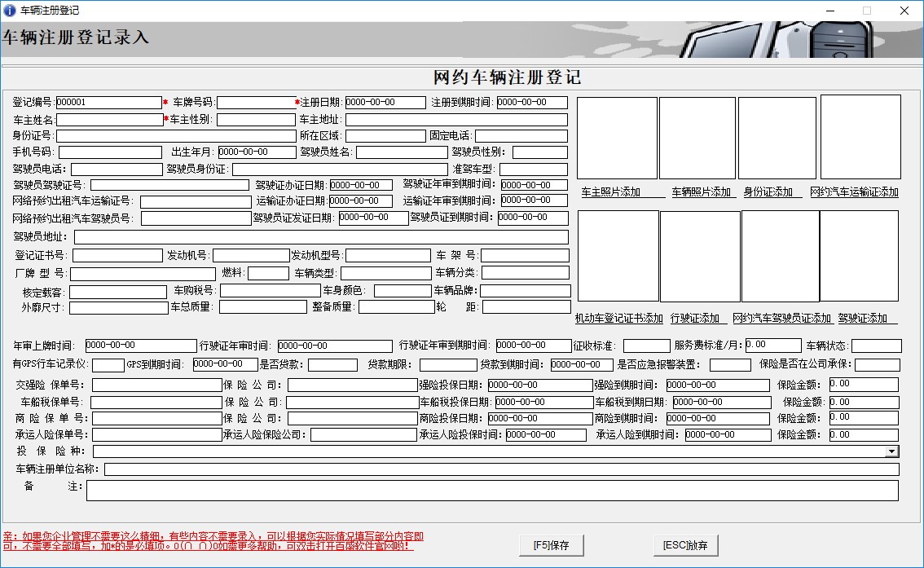Focus the 厂牌型号 input field
924x568 pixels.
pos(143,273)
